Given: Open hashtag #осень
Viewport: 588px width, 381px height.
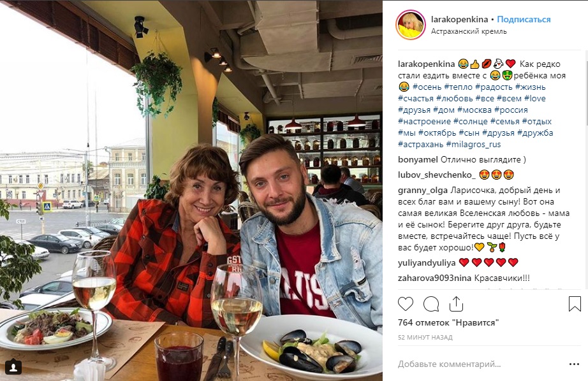Looking at the screenshot, I should (427, 87).
